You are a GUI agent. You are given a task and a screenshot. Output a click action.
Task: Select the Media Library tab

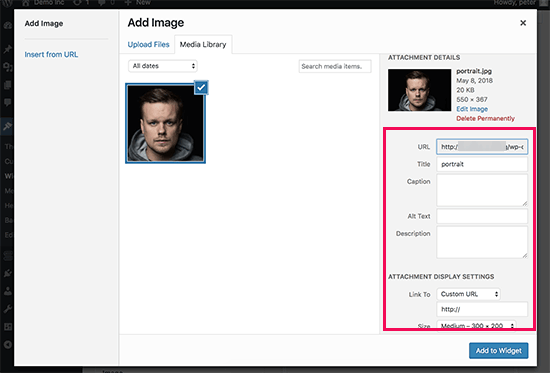point(203,45)
